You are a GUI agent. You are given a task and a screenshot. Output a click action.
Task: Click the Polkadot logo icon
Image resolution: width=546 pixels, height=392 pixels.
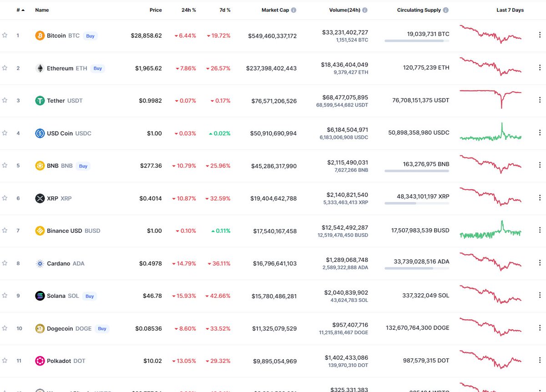[x=40, y=361]
